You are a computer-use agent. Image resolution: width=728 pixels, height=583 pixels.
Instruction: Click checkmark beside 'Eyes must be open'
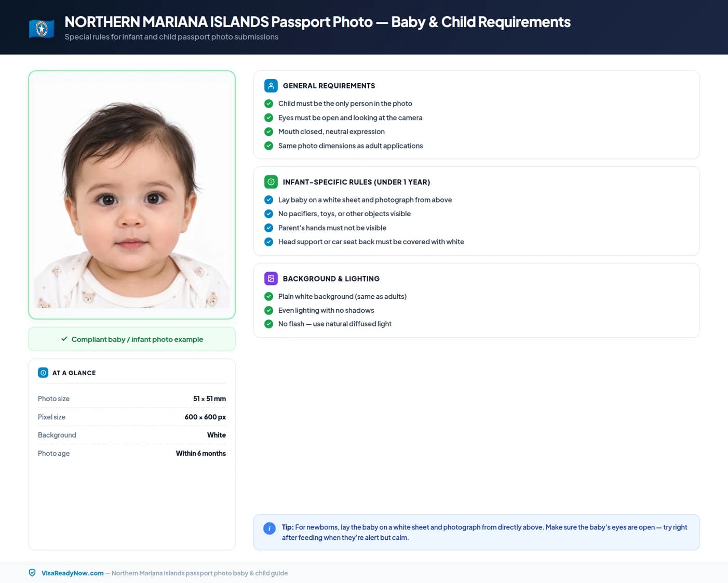point(268,117)
